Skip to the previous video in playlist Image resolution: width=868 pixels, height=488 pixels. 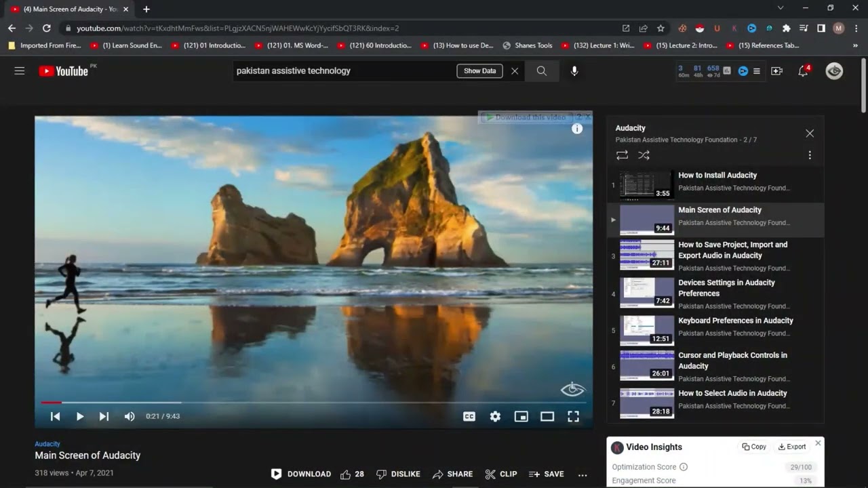pos(56,416)
